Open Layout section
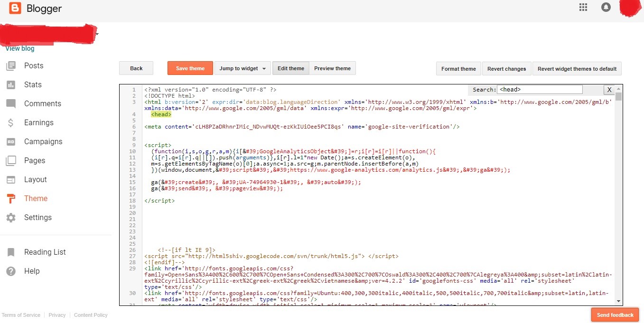644x323 pixels. (x=36, y=180)
